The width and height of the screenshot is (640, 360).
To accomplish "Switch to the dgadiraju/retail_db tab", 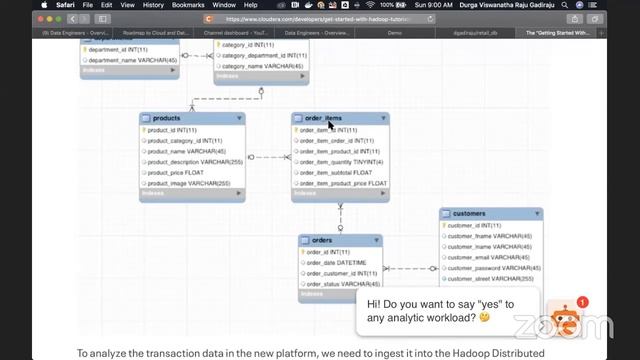I will (475, 33).
